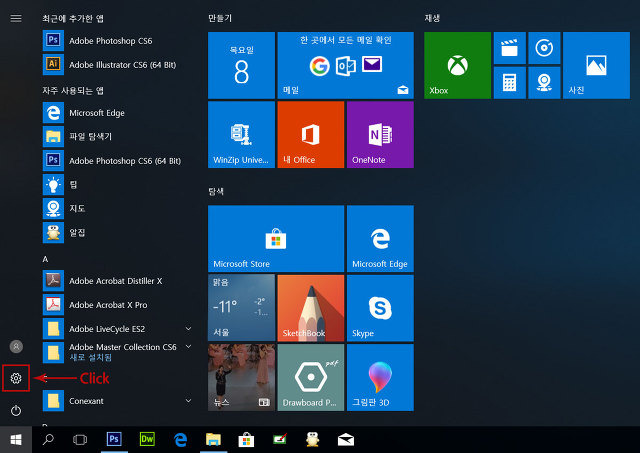The height and width of the screenshot is (453, 640).
Task: Open the SketchBook tile
Action: (x=311, y=308)
